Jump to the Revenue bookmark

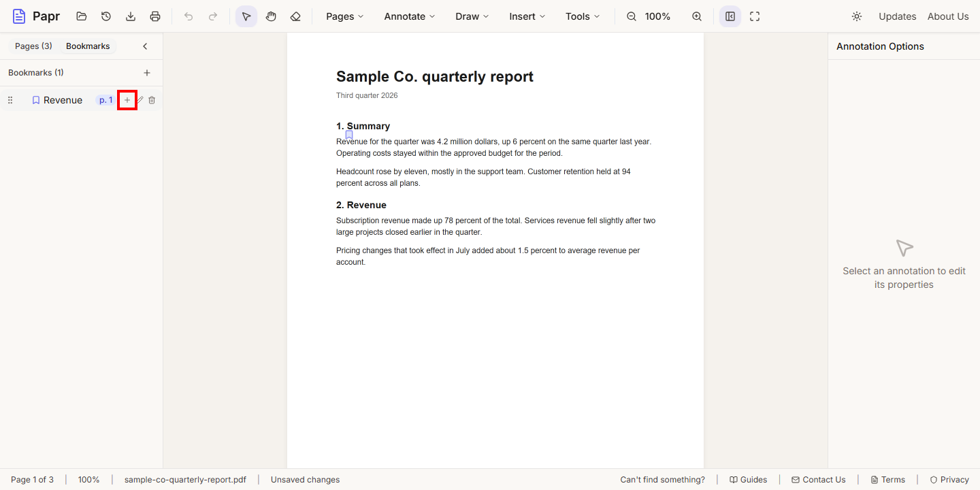pos(63,100)
